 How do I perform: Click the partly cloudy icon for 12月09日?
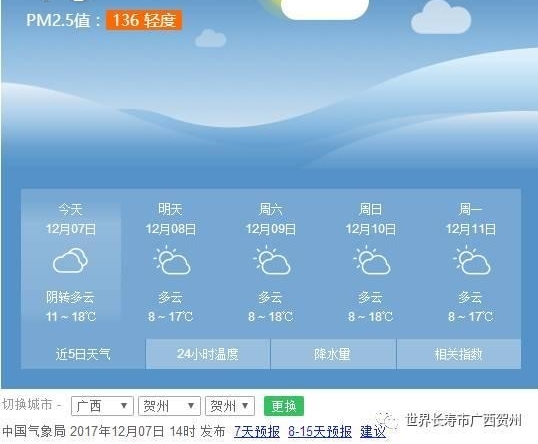(272, 260)
